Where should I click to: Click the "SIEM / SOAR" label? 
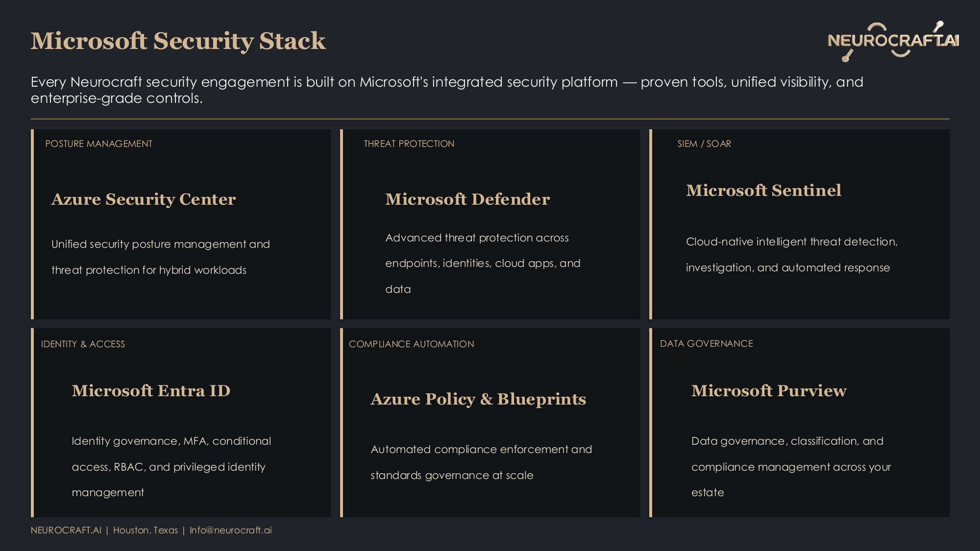pos(704,144)
